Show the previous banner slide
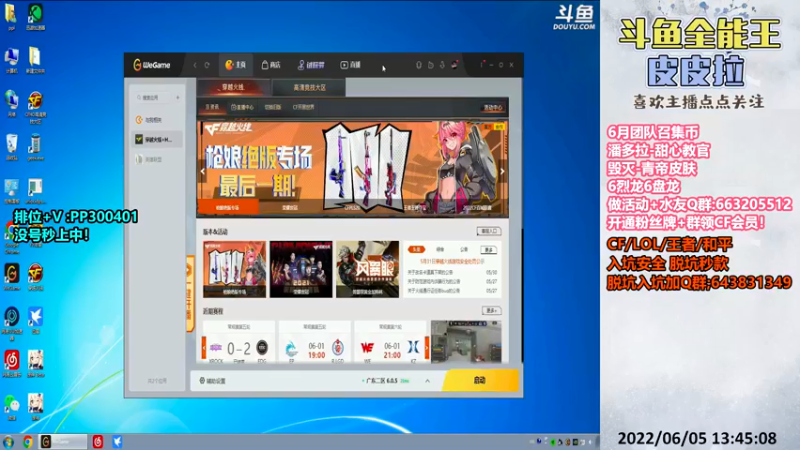 [203, 171]
